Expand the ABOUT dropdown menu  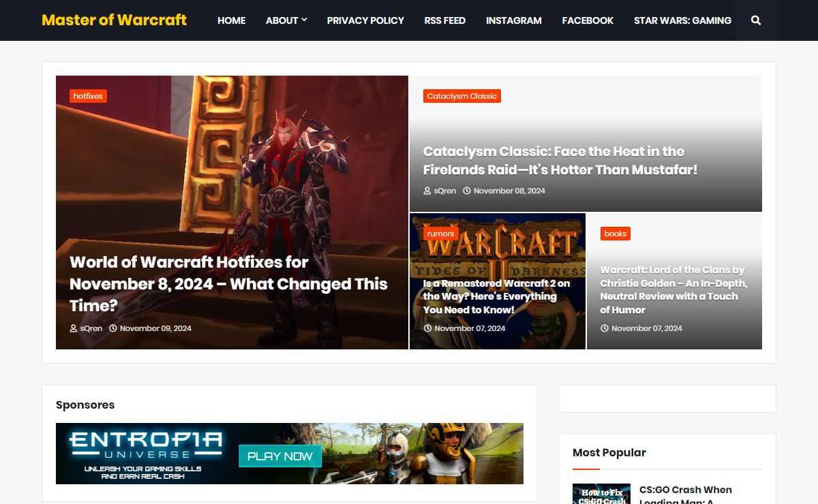[286, 20]
